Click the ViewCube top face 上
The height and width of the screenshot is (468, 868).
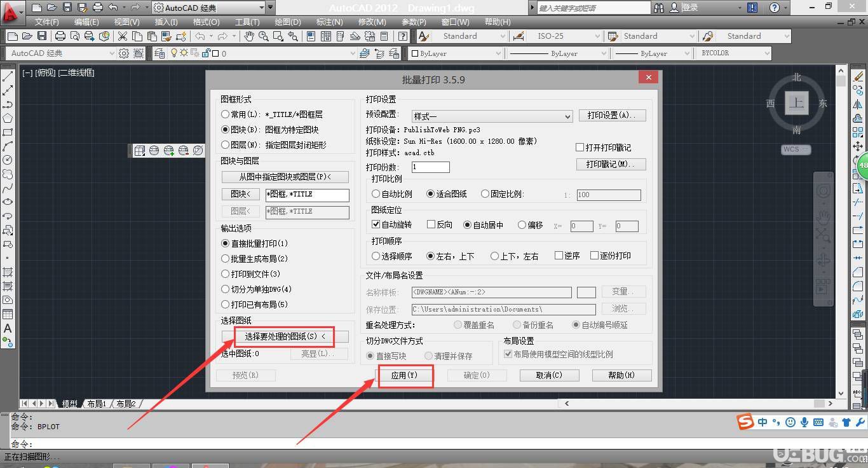[797, 104]
